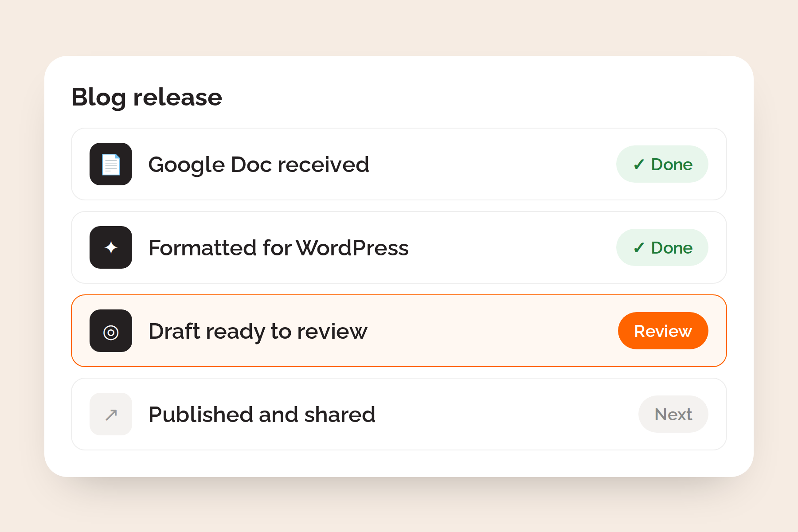Click the "Blog release" heading
The width and height of the screenshot is (798, 532).
click(147, 98)
